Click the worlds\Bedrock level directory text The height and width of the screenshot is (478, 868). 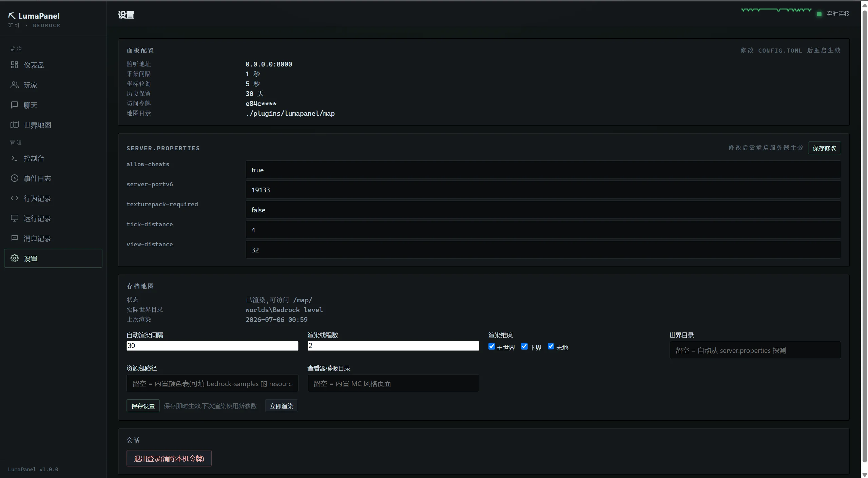(284, 310)
